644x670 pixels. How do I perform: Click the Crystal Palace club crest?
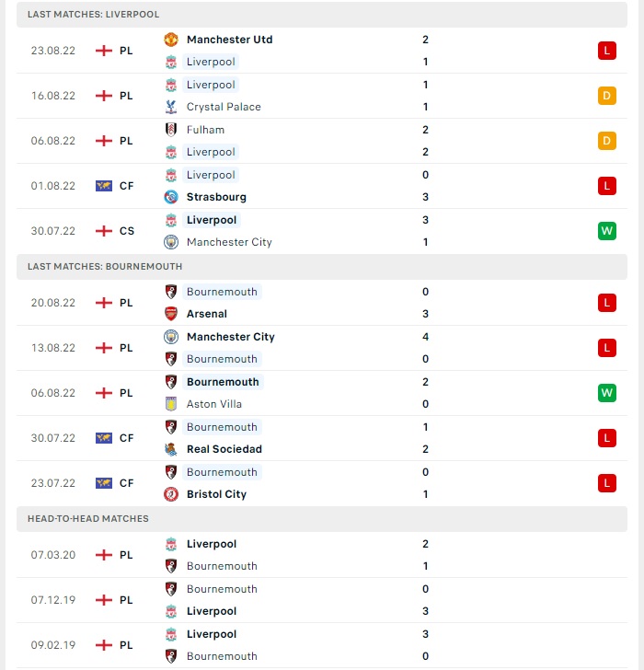click(171, 107)
